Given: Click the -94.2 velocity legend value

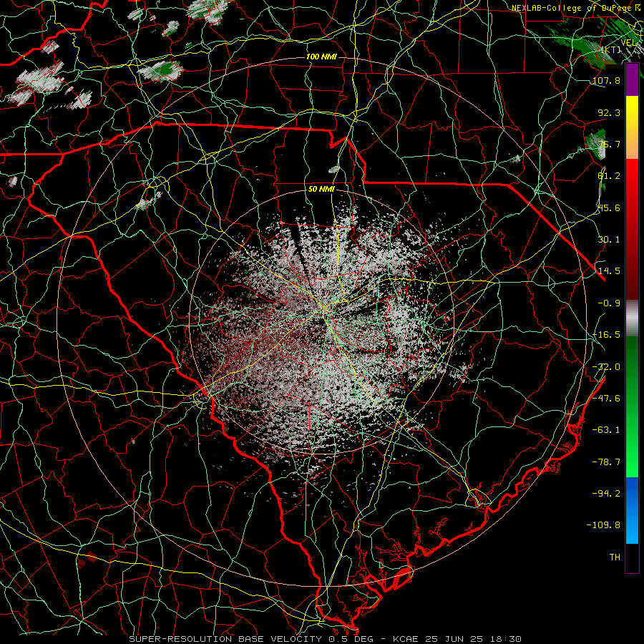Looking at the screenshot, I should 606,493.
